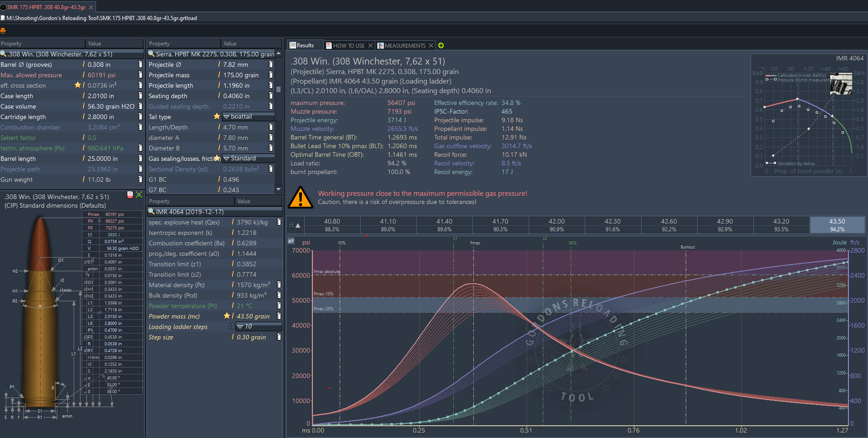Image resolution: width=868 pixels, height=438 pixels.
Task: Open caliber search magnifier for .308 Win.
Action: [4, 54]
